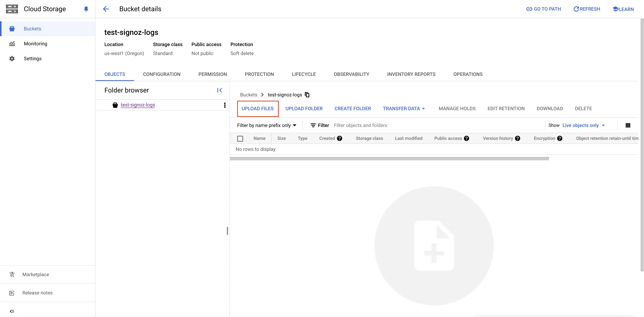Click the Refresh button
The height and width of the screenshot is (317, 644).
[x=587, y=9]
